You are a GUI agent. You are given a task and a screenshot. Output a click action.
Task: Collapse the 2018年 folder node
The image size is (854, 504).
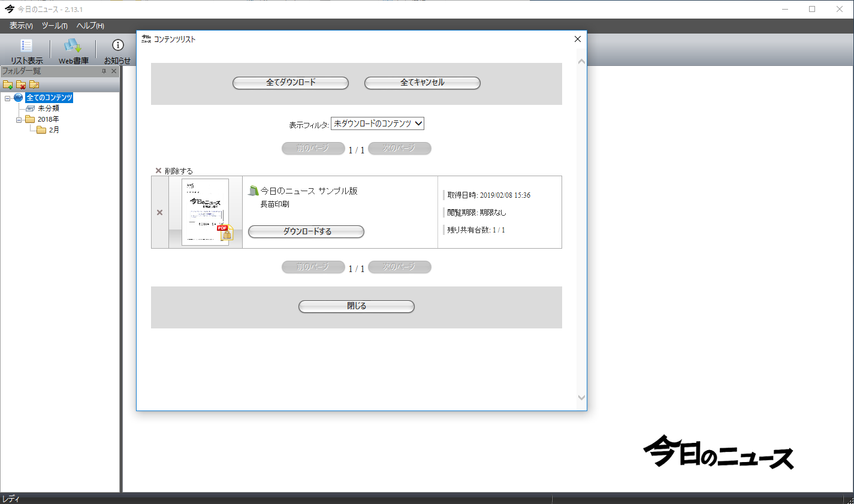[19, 119]
